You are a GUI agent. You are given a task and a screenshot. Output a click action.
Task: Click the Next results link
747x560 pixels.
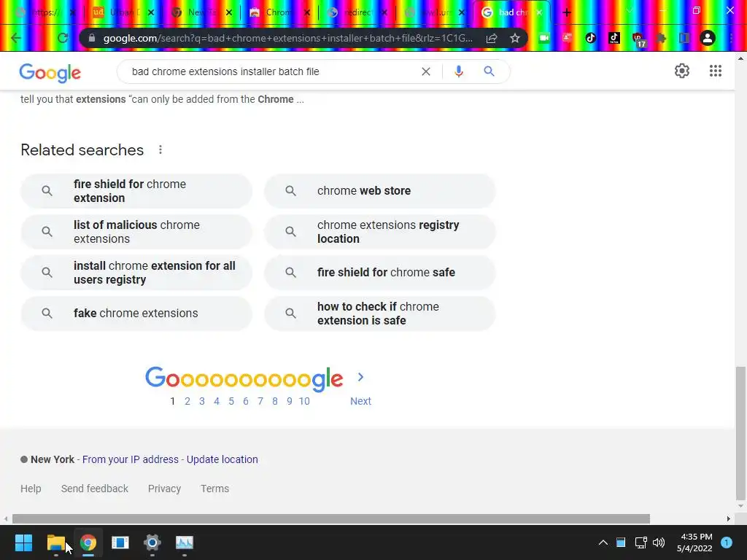coord(360,402)
